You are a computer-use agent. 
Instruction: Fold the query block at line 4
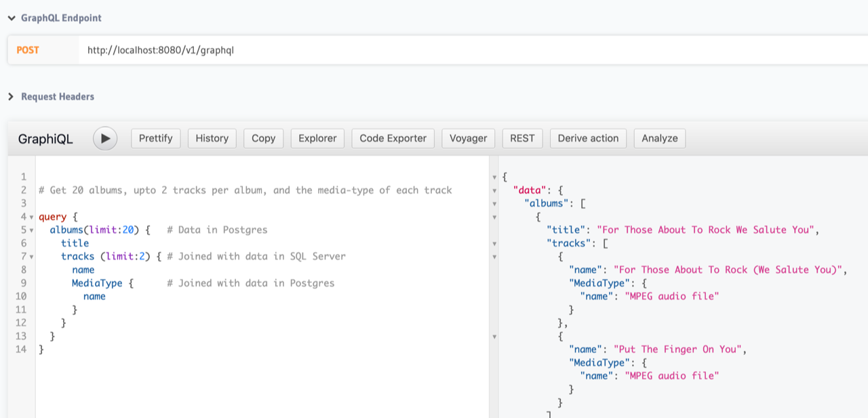pyautogui.click(x=31, y=217)
